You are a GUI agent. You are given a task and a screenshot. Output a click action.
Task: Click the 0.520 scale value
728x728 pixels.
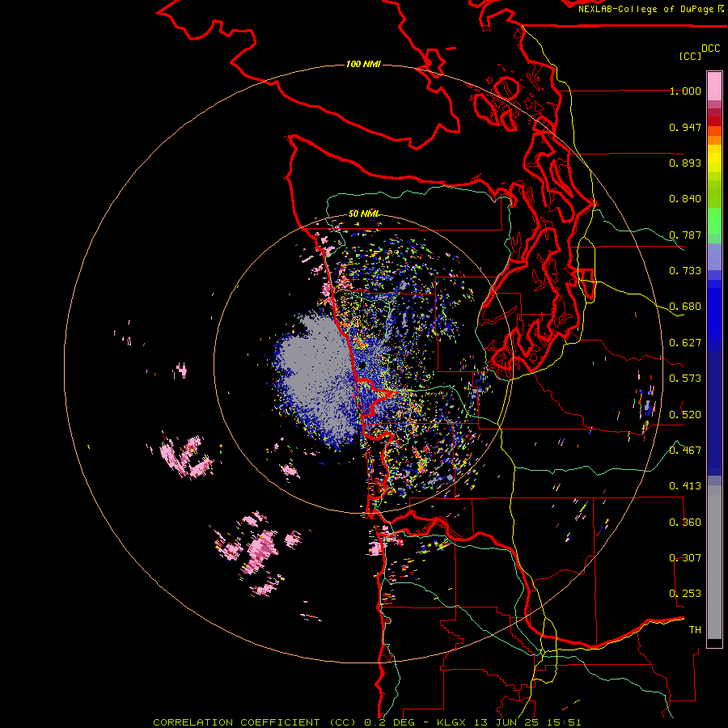click(x=685, y=415)
